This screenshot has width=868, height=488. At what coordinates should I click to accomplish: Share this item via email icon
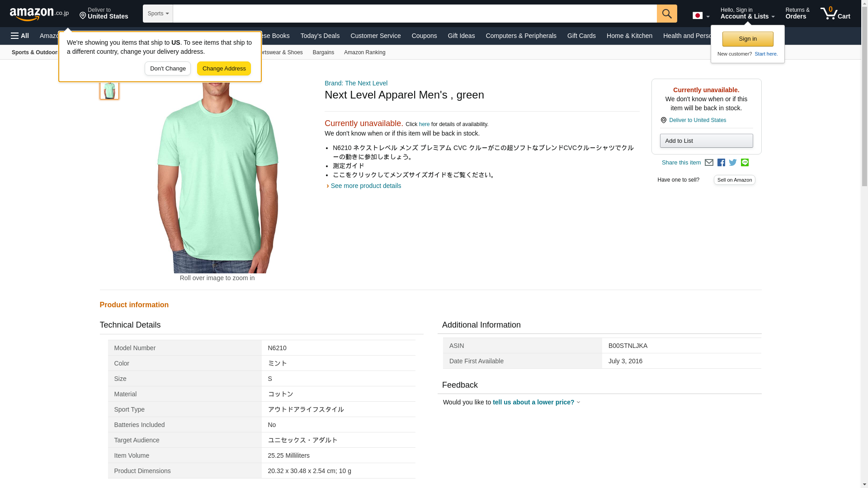[709, 163]
